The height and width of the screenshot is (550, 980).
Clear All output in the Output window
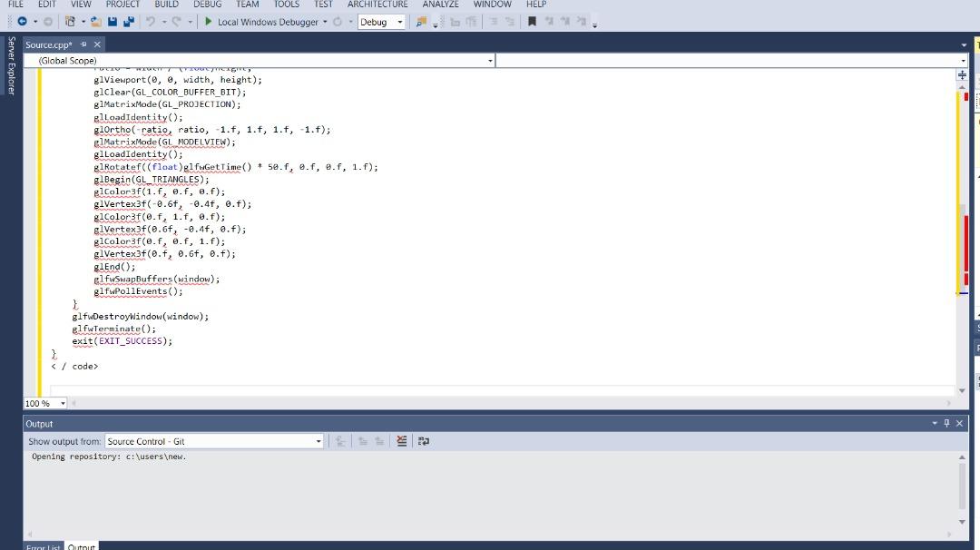tap(402, 440)
